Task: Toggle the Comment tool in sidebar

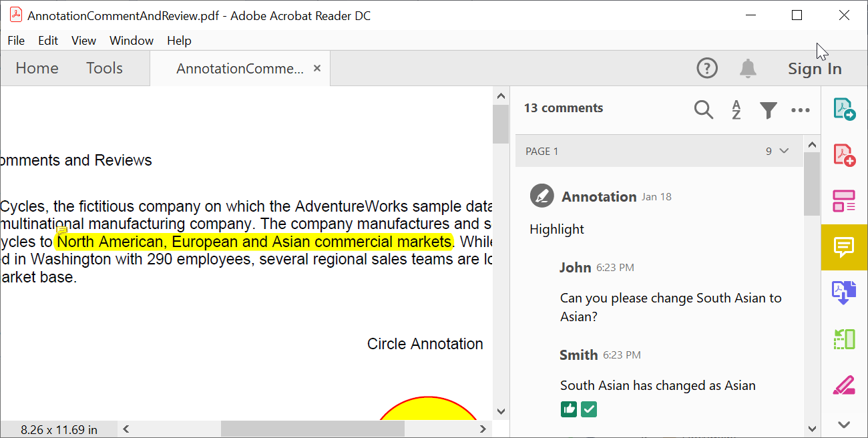Action: [x=844, y=247]
